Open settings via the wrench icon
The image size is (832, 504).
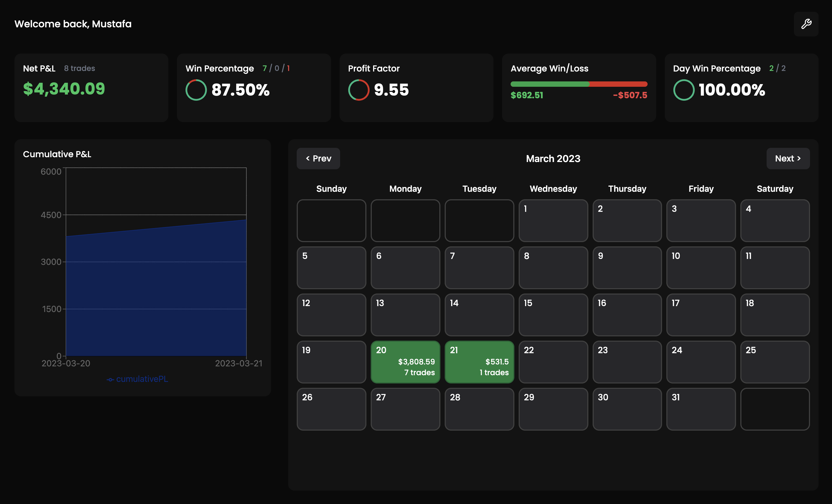pyautogui.click(x=806, y=24)
